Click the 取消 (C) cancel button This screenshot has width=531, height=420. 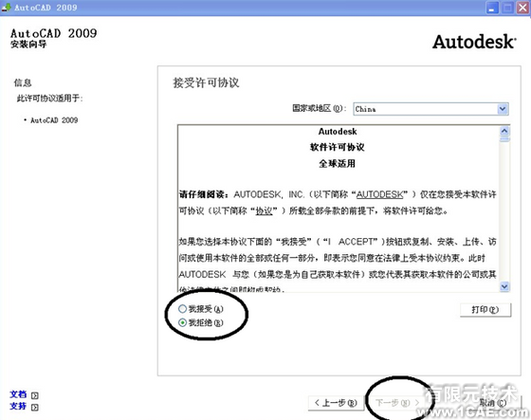click(x=493, y=403)
